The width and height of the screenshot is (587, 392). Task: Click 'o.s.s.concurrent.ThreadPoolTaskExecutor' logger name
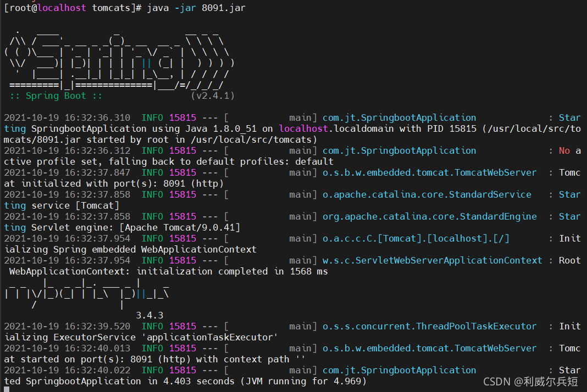[429, 326]
